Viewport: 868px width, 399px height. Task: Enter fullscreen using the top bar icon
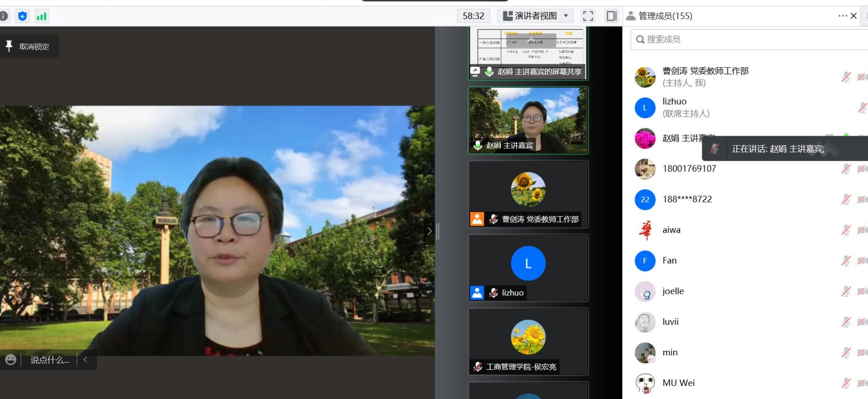[588, 16]
